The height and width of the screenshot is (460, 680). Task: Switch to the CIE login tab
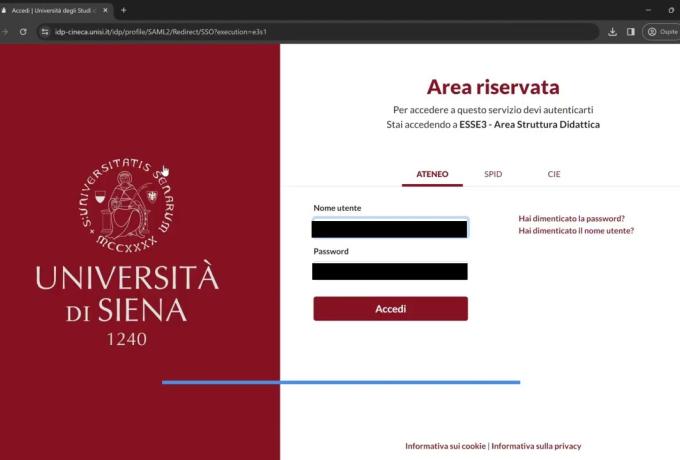(x=554, y=174)
